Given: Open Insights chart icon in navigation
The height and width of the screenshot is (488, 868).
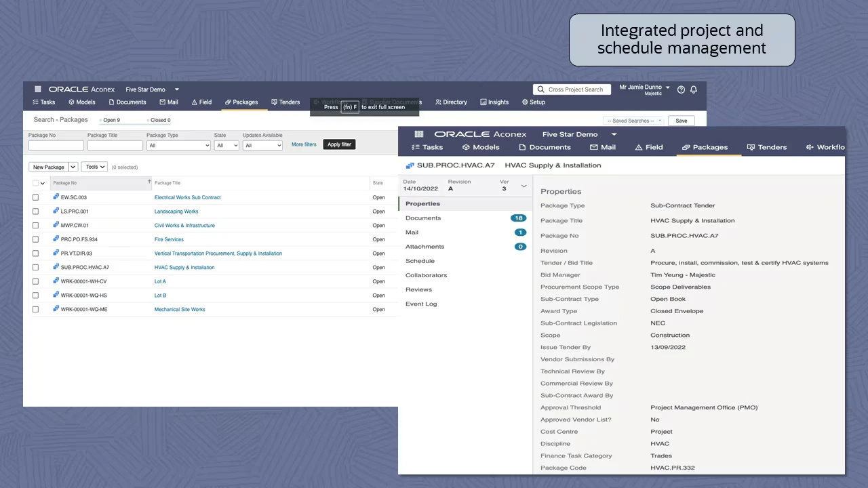Looking at the screenshot, I should [x=484, y=102].
